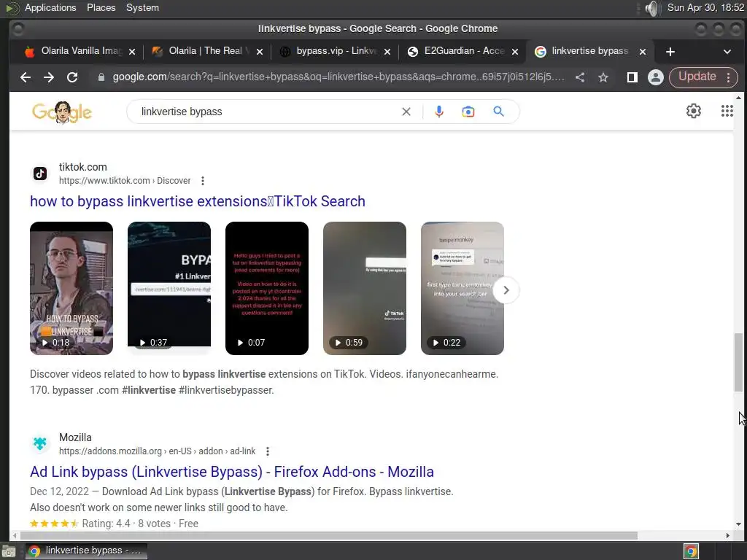Click the addons.mozilla.org URL

(x=158, y=451)
